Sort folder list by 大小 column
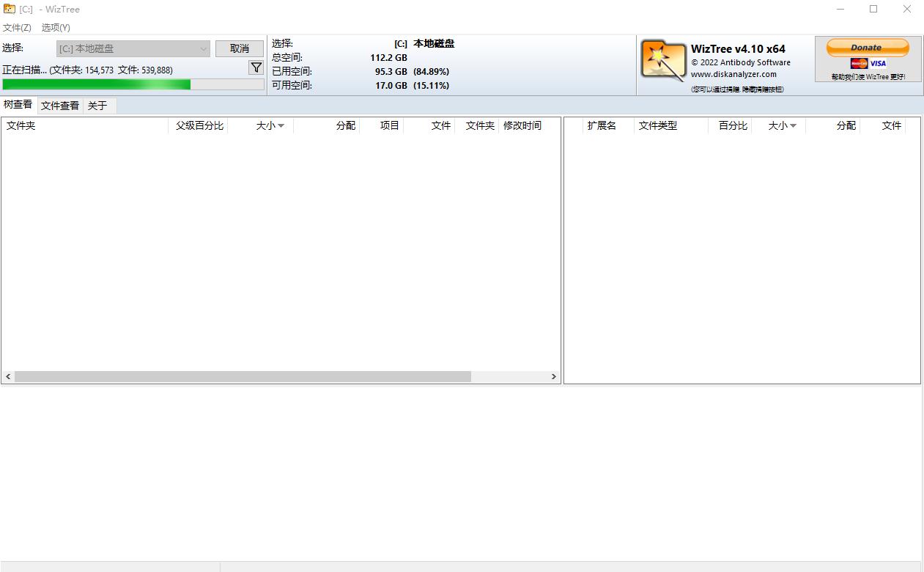The height and width of the screenshot is (572, 924). click(x=261, y=125)
